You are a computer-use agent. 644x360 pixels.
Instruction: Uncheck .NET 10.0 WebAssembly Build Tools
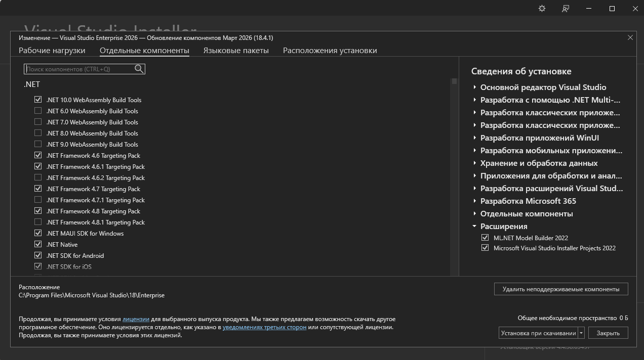38,100
